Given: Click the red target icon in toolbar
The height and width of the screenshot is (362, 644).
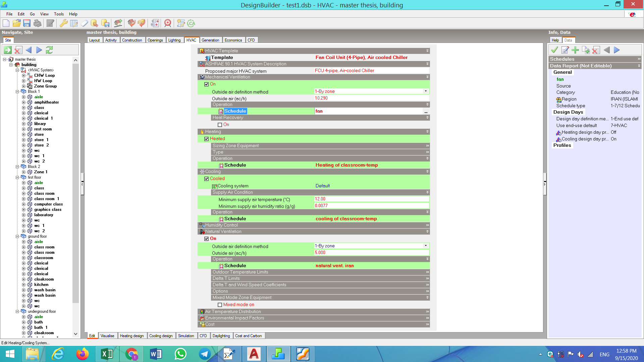Looking at the screenshot, I should point(168,23).
